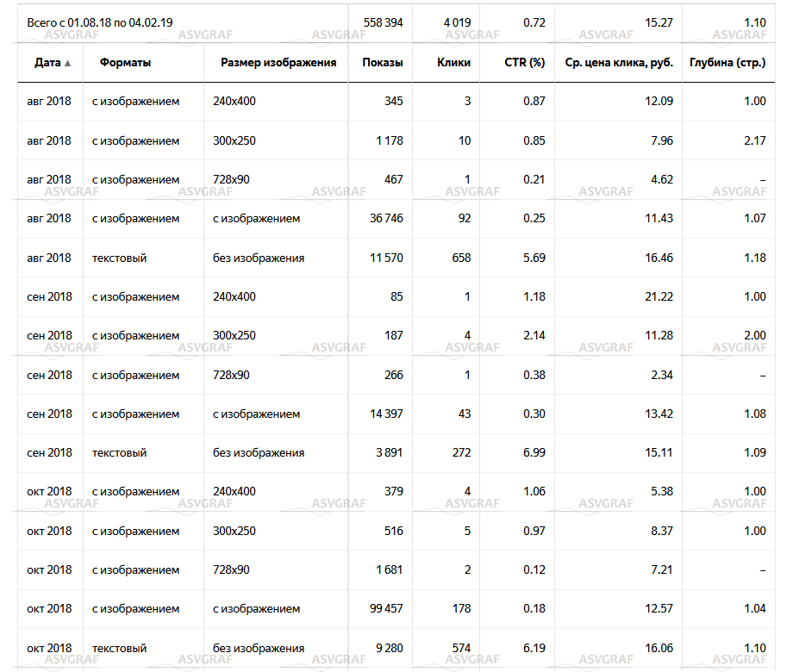Click clicks value 43
Image resolution: width=793 pixels, height=672 pixels.
click(x=465, y=414)
